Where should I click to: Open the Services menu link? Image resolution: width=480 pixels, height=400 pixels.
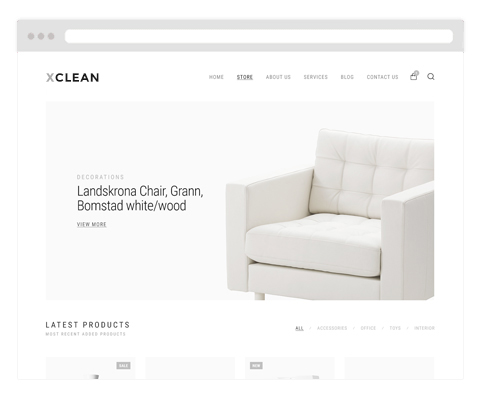click(316, 77)
